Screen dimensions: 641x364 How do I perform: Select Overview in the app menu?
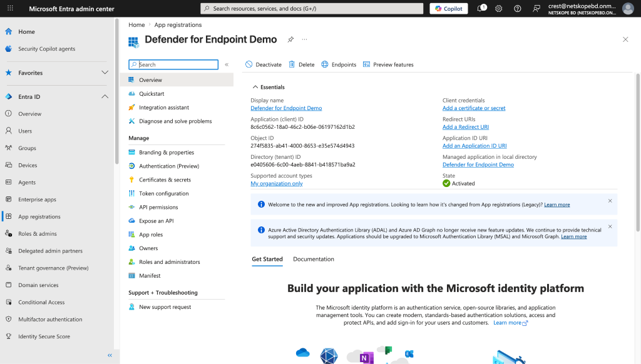[177, 80]
